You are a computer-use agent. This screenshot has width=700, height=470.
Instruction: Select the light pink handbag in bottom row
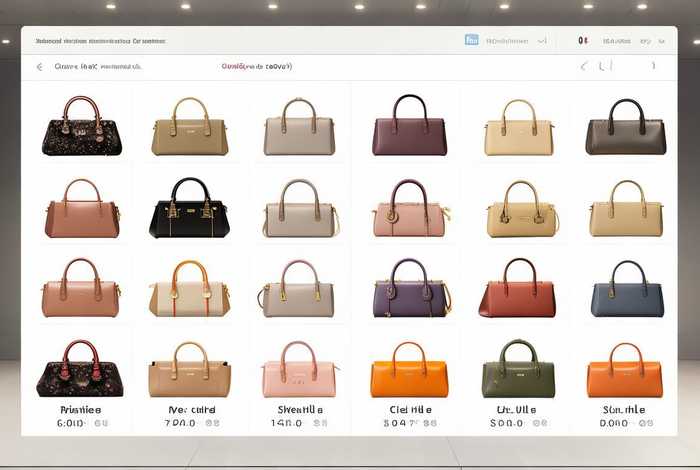click(x=299, y=371)
